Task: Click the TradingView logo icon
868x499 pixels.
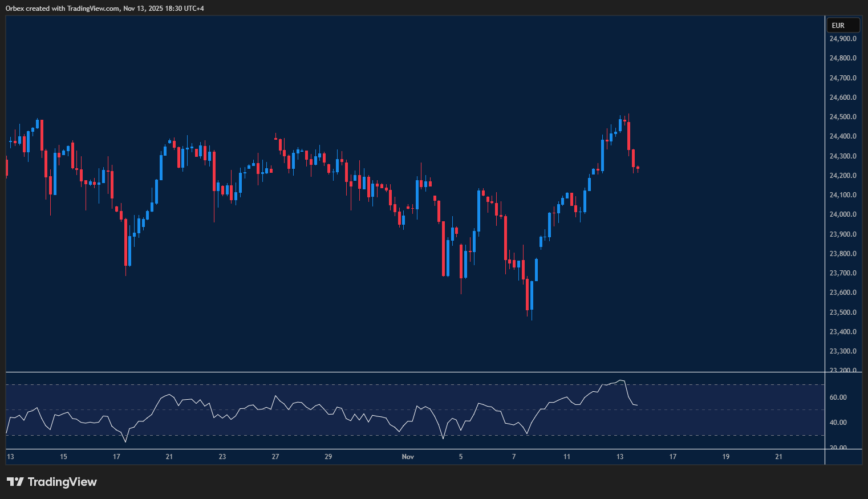Action: coord(15,482)
